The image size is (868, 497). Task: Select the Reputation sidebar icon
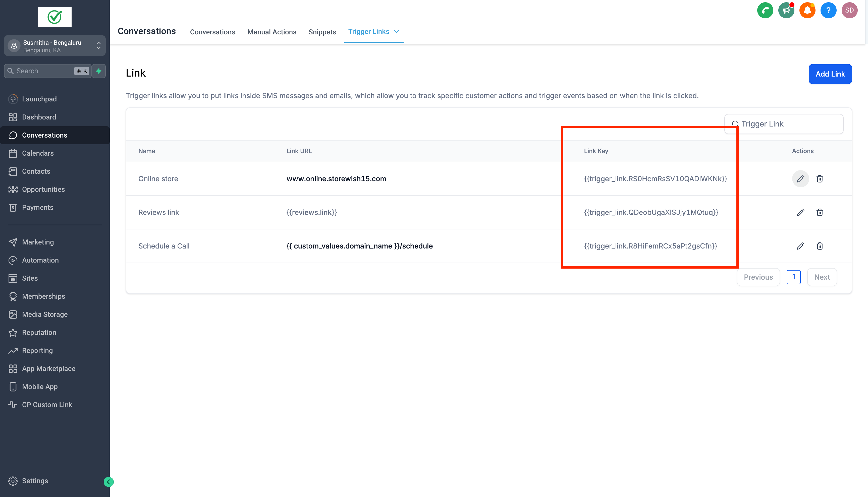pos(13,332)
